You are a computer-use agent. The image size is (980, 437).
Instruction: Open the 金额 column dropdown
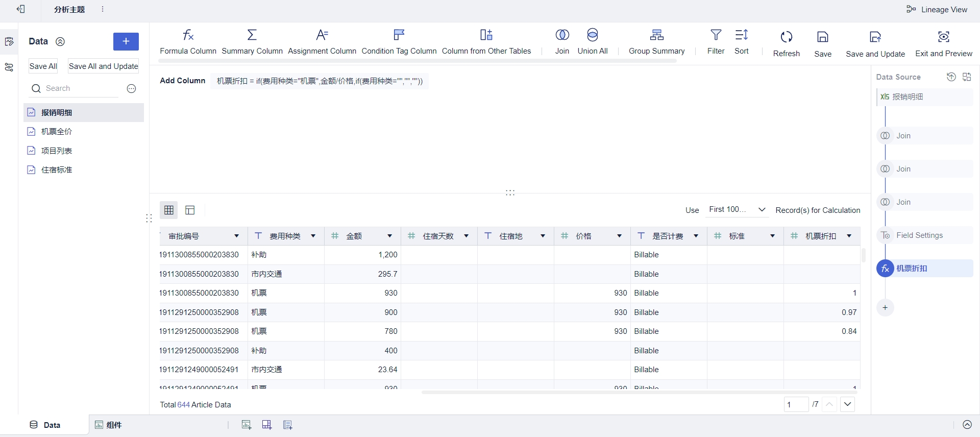389,236
